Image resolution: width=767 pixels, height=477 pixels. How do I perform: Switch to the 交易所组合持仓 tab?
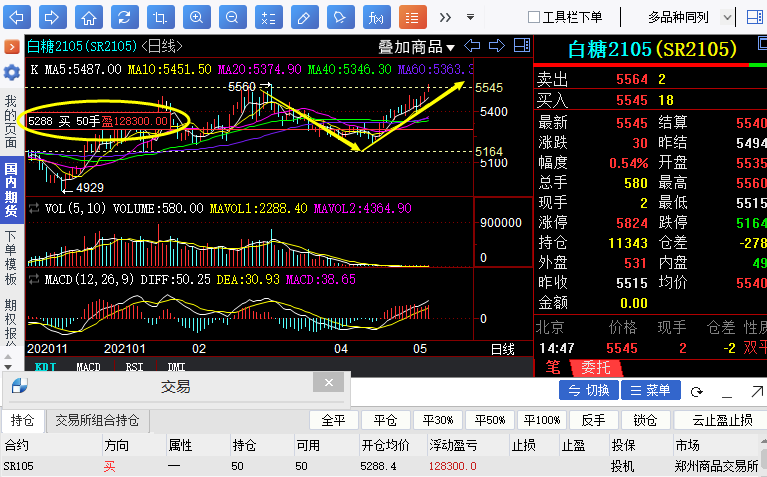click(97, 420)
